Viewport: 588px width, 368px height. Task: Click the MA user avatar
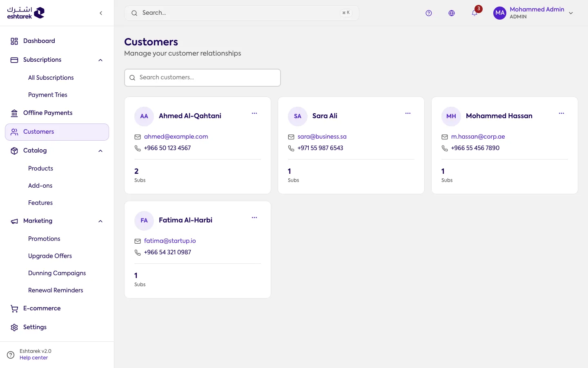pyautogui.click(x=500, y=13)
